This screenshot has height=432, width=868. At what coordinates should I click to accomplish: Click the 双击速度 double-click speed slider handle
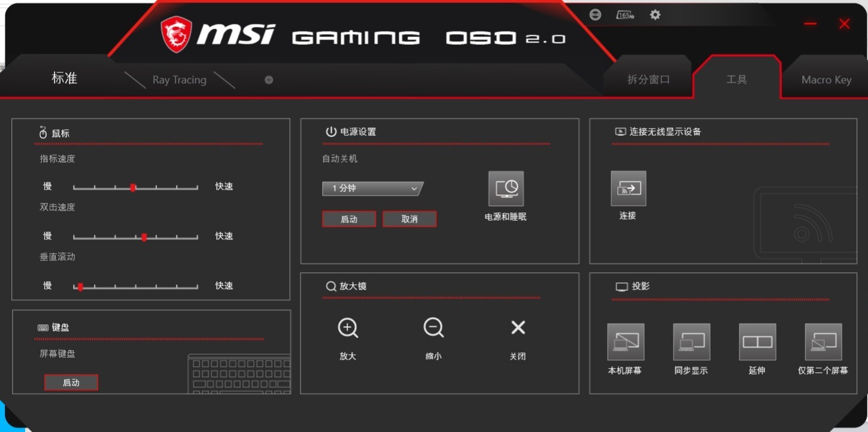[x=144, y=237]
